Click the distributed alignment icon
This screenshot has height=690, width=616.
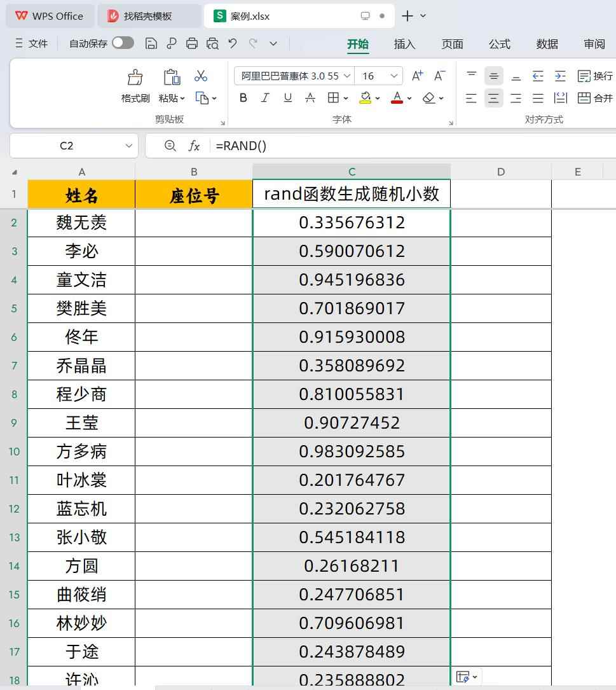(x=560, y=98)
